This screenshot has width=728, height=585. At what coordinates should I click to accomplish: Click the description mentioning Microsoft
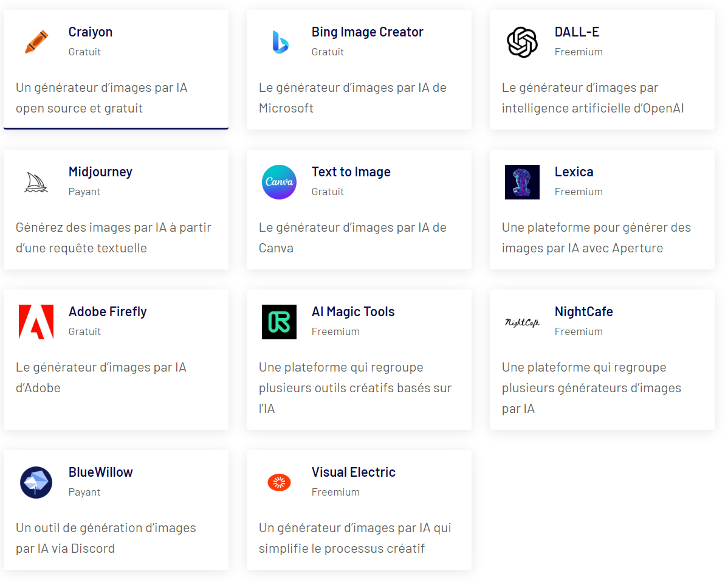point(352,98)
